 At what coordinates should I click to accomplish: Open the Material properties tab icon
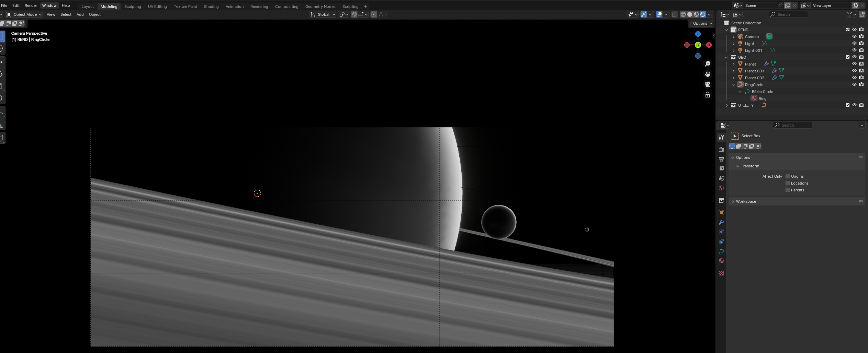[x=721, y=261]
